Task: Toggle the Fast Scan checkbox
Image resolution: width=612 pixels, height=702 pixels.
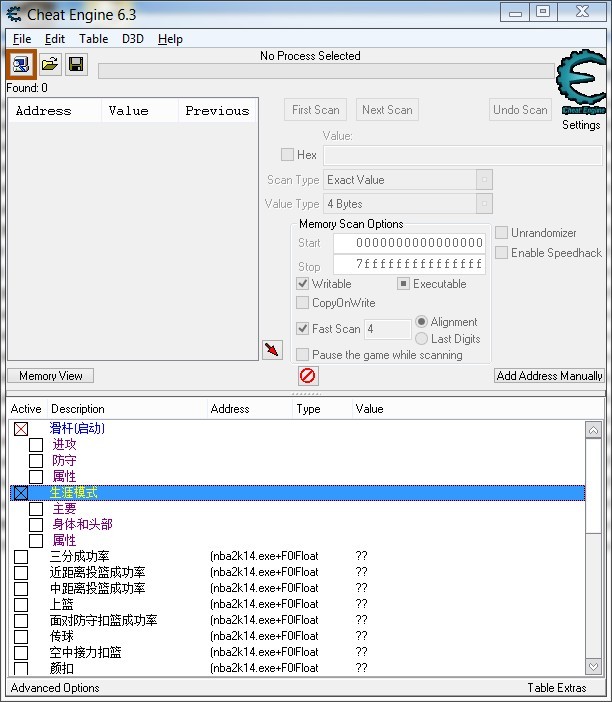Action: 303,329
